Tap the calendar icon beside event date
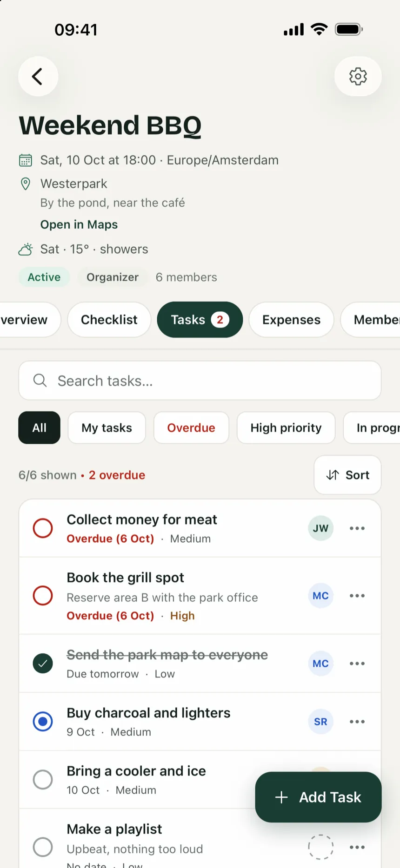Viewport: 400px width, 868px height. (26, 160)
